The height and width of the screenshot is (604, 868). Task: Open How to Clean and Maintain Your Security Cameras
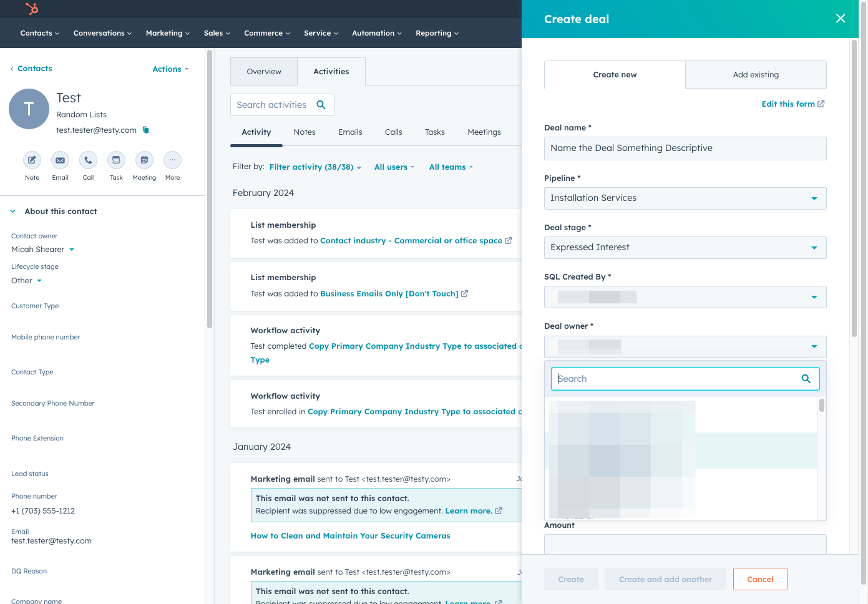(x=350, y=536)
